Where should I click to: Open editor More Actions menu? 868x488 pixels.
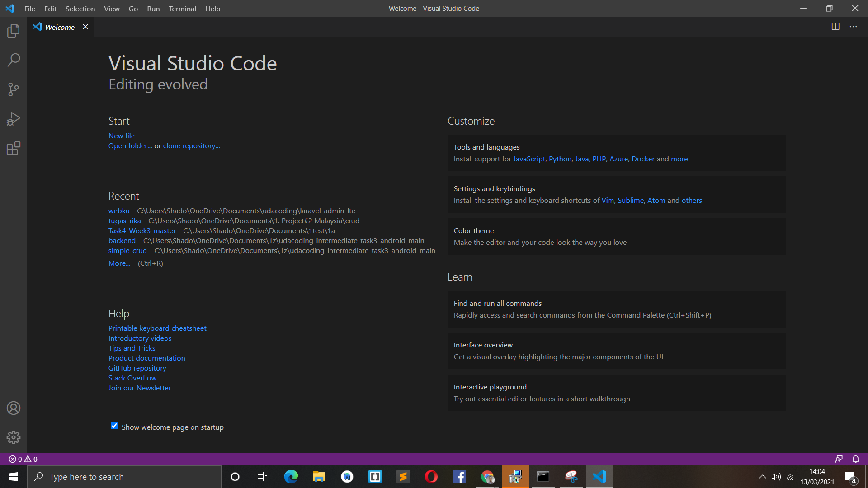(x=854, y=27)
